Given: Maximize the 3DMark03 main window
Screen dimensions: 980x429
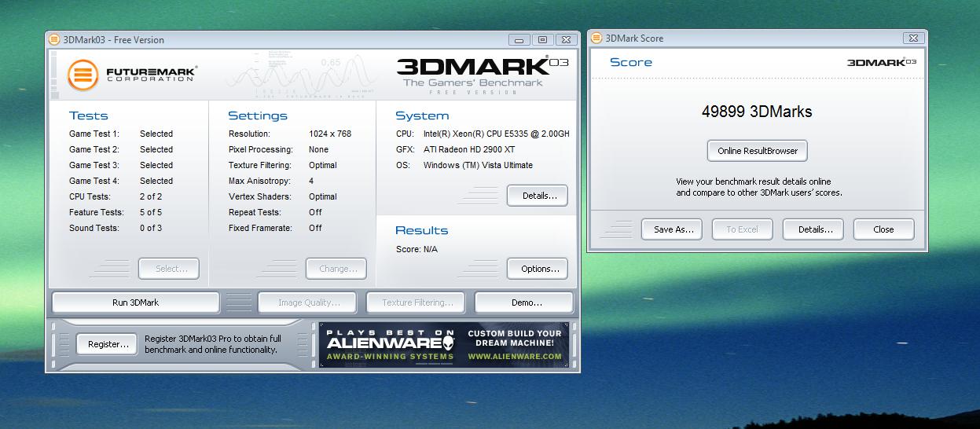Looking at the screenshot, I should pyautogui.click(x=542, y=39).
